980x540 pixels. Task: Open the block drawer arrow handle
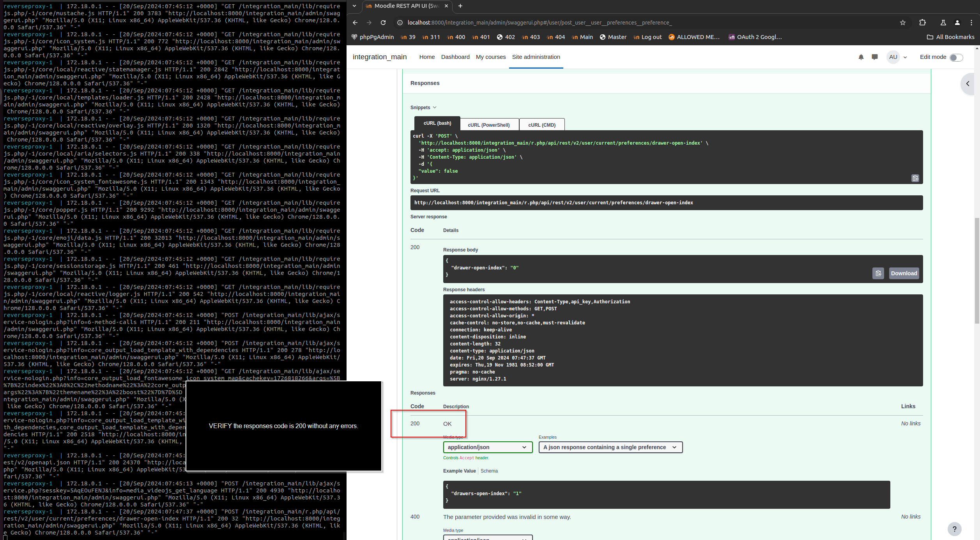968,83
